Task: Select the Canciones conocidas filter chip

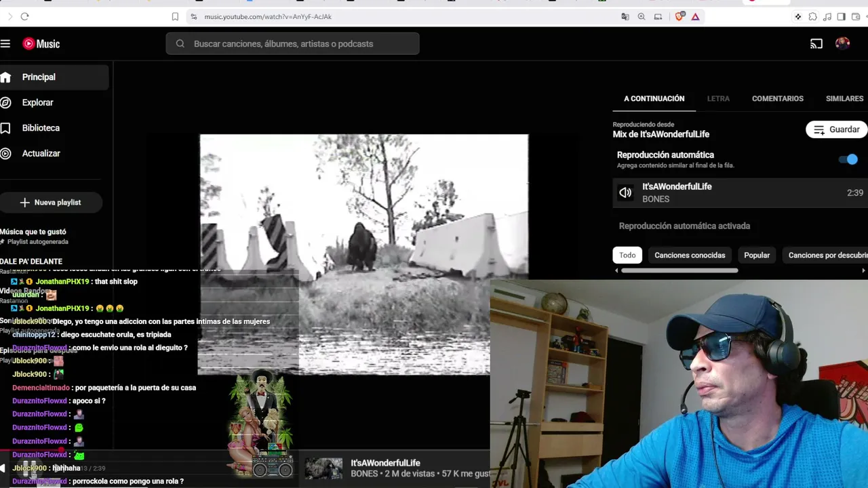Action: coord(690,256)
